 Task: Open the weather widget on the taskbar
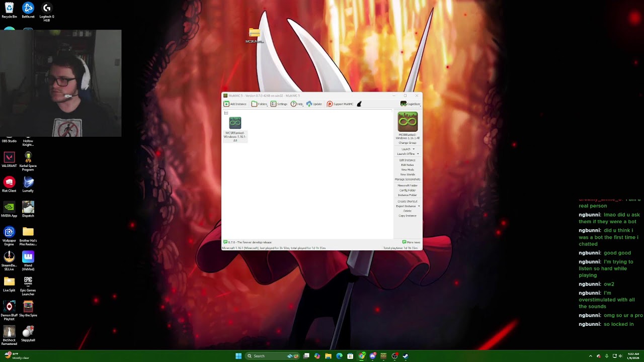(17, 356)
